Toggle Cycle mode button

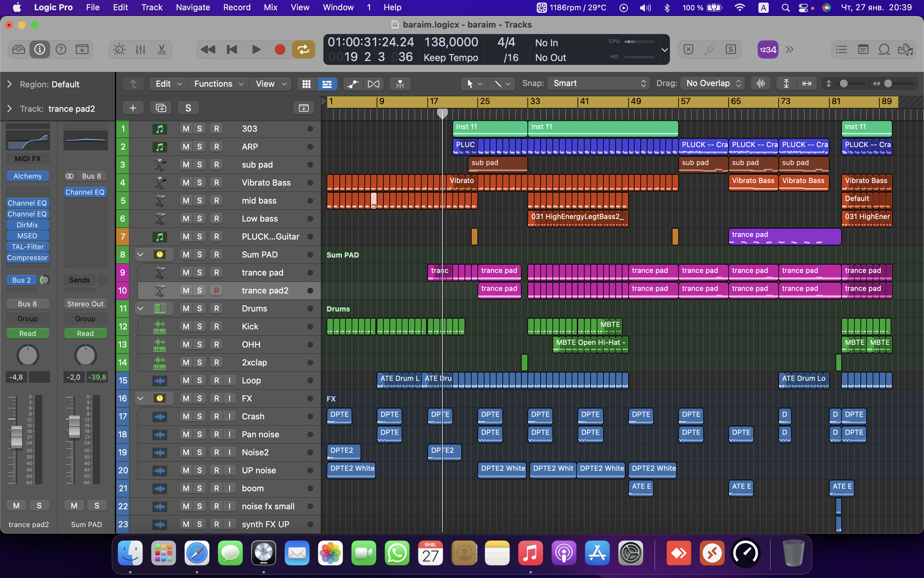click(x=304, y=49)
